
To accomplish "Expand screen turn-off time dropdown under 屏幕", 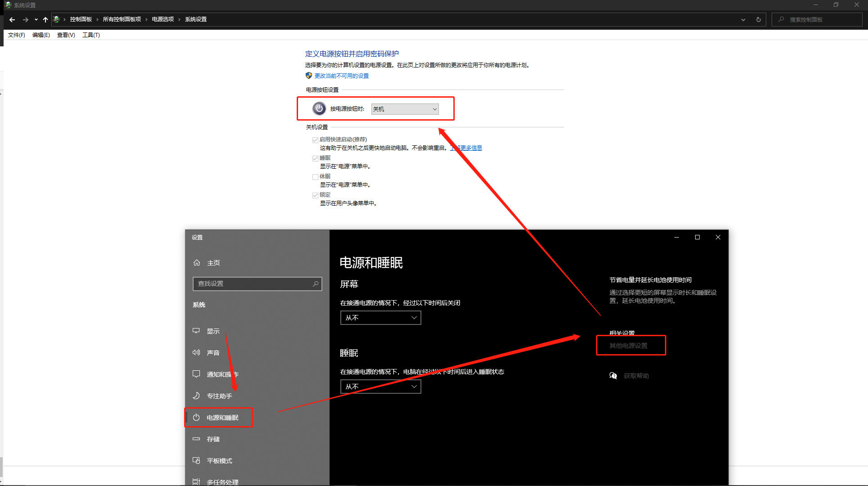I will tap(380, 318).
